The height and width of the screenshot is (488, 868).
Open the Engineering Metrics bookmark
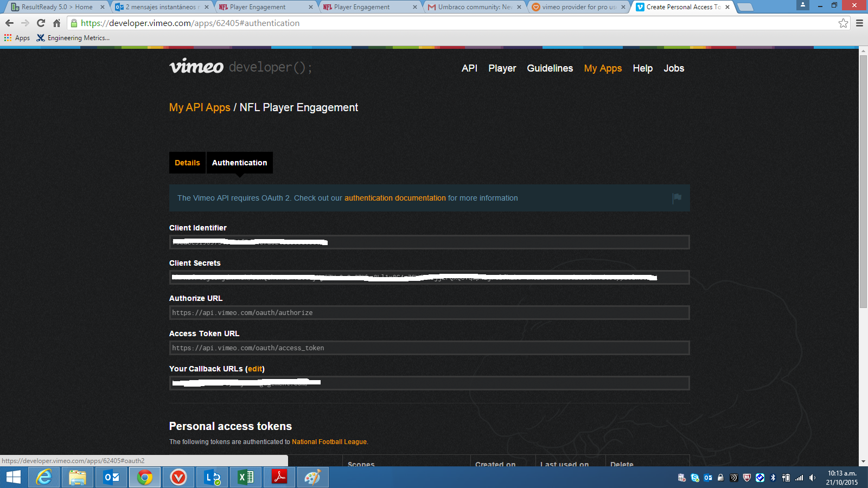(73, 38)
